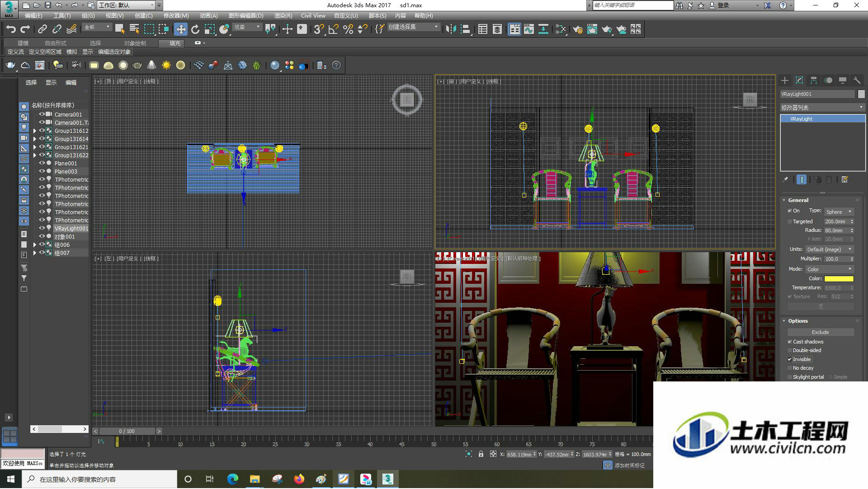Image resolution: width=868 pixels, height=489 pixels.
Task: Click the Undo arrow icon
Action: point(11,29)
